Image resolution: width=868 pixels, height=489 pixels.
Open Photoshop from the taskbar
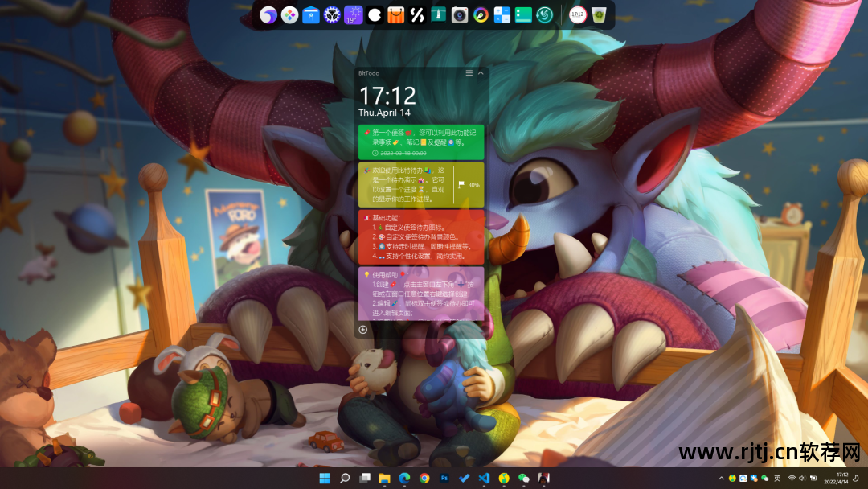pyautogui.click(x=444, y=478)
